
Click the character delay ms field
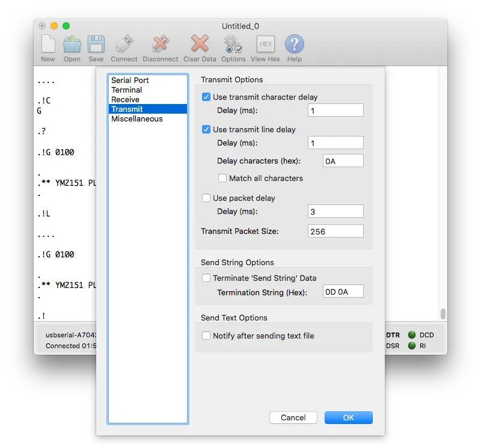(x=335, y=110)
